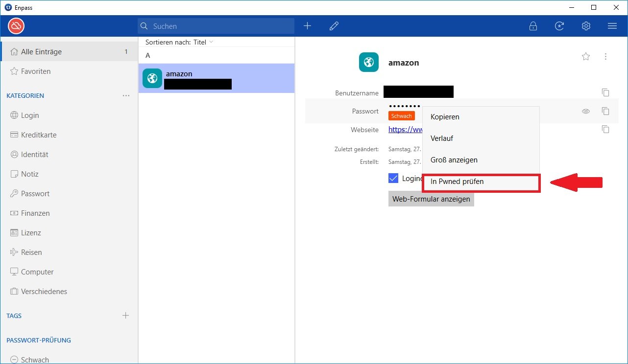
Task: Click into the Suchen search field
Action: (220, 26)
